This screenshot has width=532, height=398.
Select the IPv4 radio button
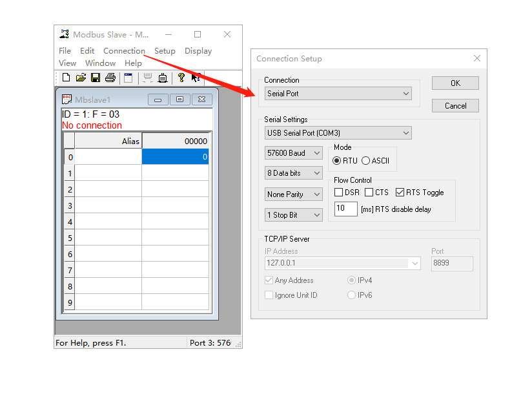click(351, 280)
